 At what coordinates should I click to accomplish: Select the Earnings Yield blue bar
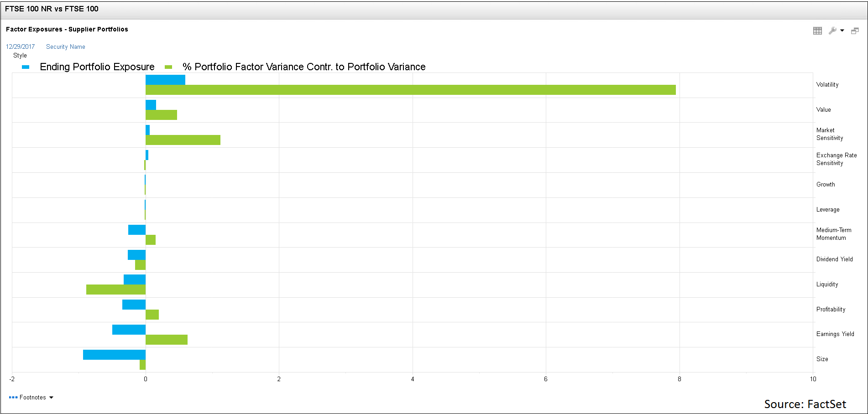(x=129, y=330)
